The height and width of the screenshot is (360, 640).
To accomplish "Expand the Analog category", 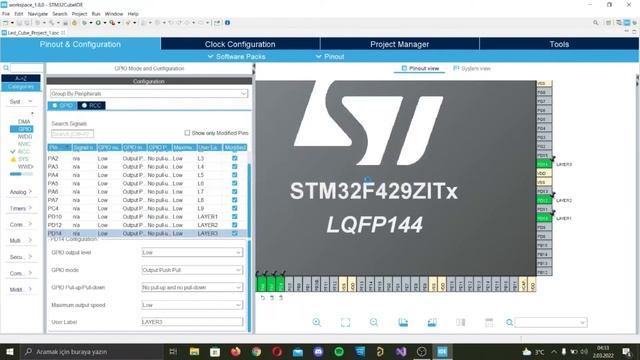I will (x=21, y=192).
